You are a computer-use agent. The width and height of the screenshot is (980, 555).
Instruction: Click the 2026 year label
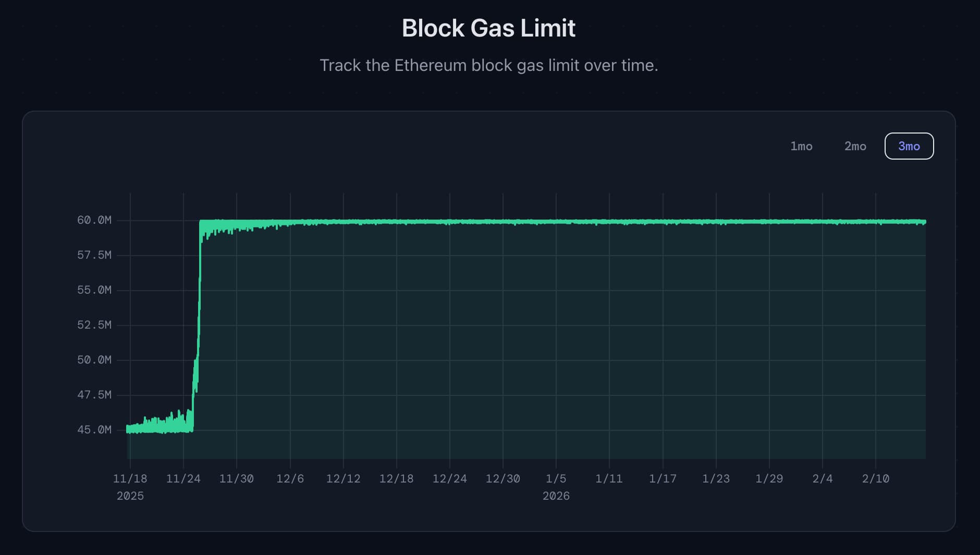(x=556, y=496)
